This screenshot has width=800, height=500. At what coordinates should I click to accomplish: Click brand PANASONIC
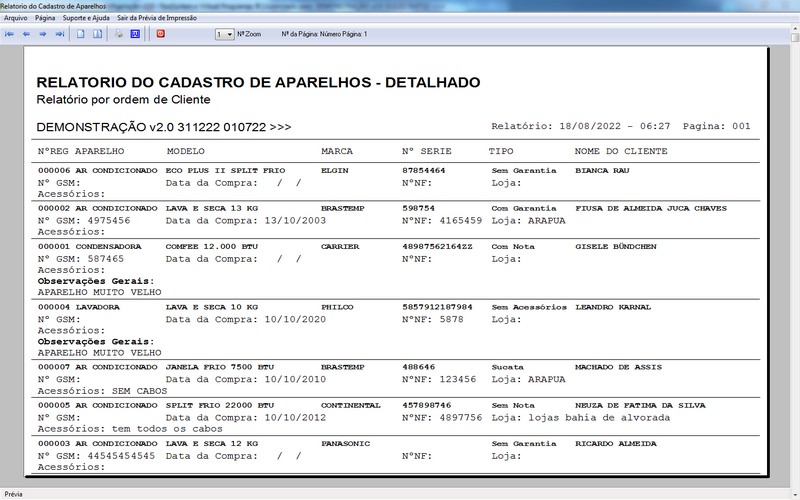[x=345, y=443]
